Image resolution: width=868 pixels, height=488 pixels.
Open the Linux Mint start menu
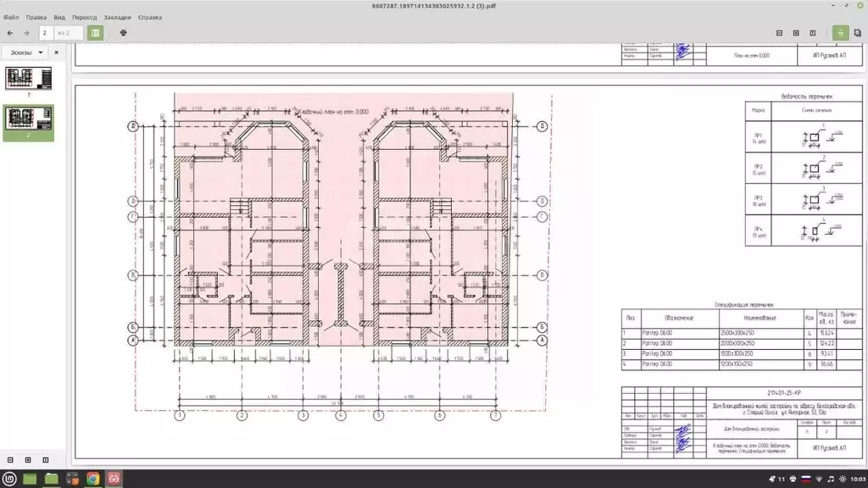(x=9, y=479)
